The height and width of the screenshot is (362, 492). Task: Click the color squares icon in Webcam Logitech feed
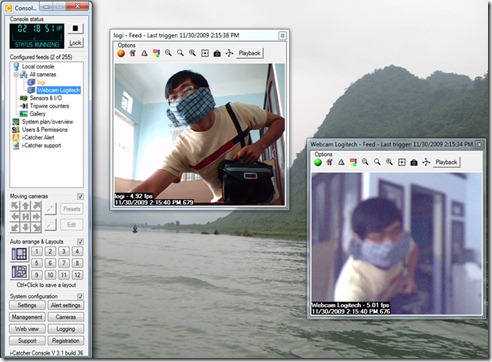point(353,162)
